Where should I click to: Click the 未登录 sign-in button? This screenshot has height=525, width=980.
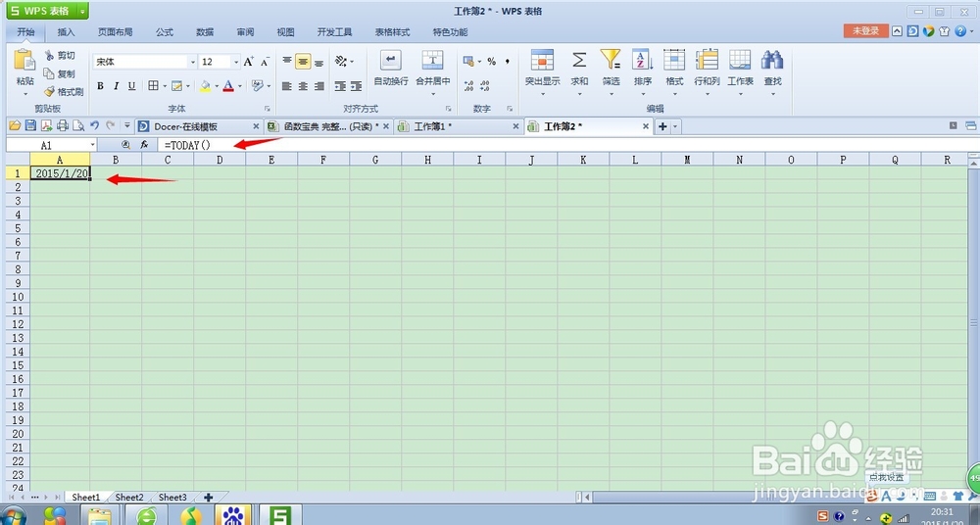tap(865, 30)
